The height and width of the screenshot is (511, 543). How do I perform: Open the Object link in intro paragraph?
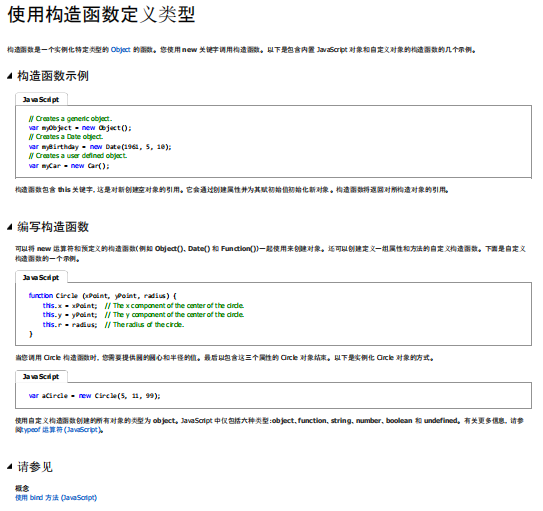(121, 50)
